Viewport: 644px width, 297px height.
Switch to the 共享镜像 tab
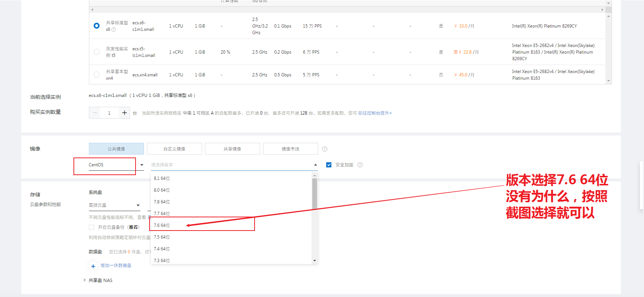pos(233,149)
